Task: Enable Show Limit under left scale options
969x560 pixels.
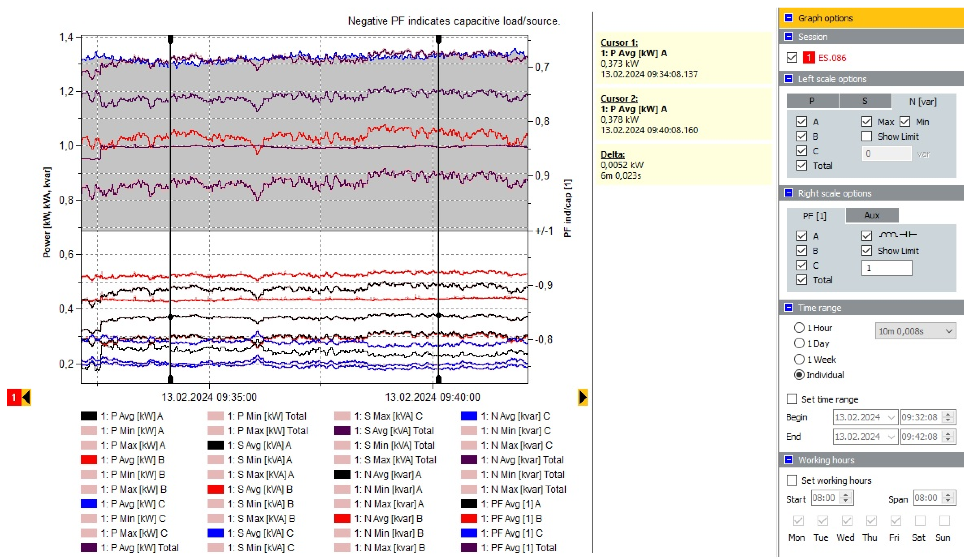Action: click(x=866, y=136)
